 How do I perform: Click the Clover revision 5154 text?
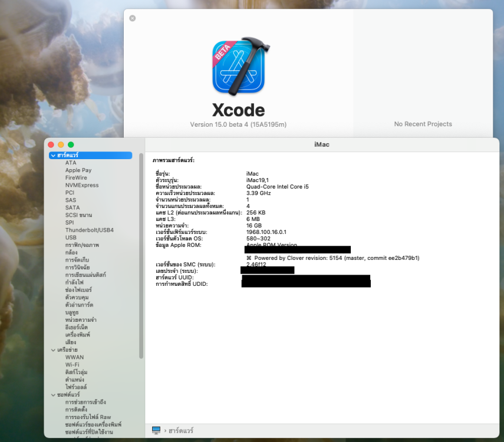click(333, 258)
